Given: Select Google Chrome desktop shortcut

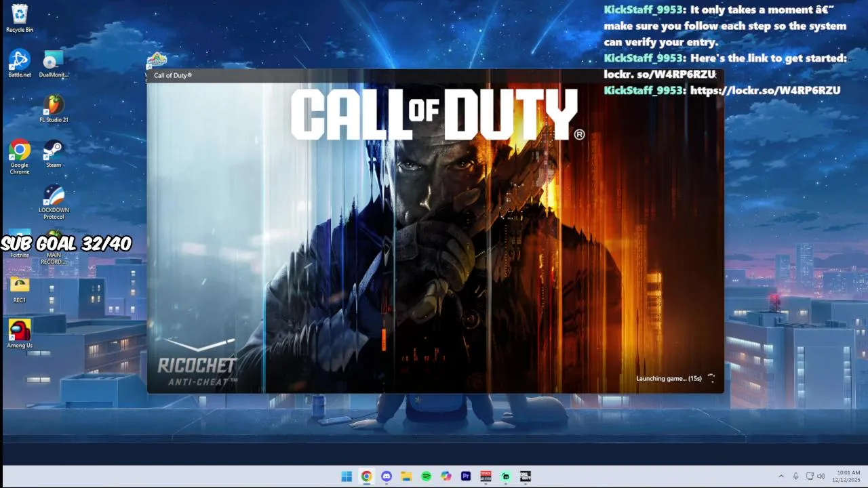Looking at the screenshot, I should pyautogui.click(x=20, y=157).
